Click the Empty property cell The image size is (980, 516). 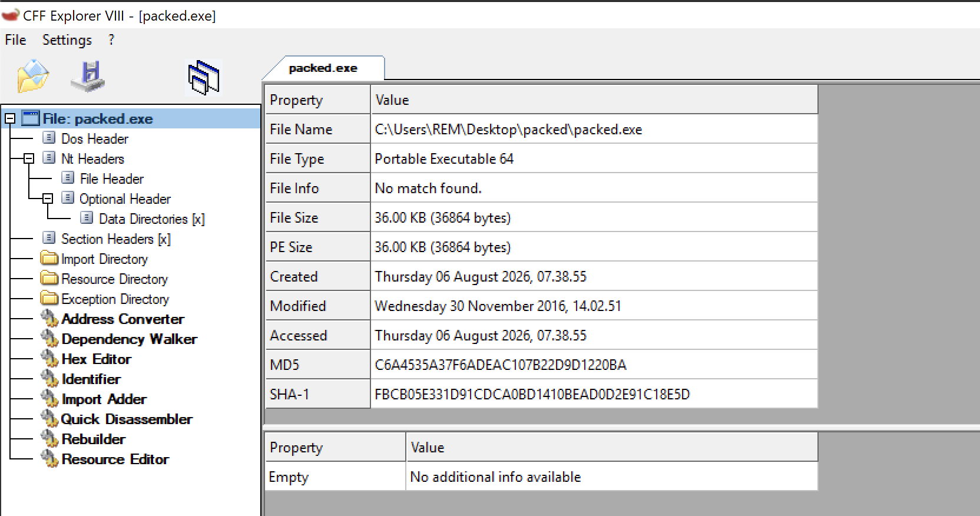coord(335,477)
